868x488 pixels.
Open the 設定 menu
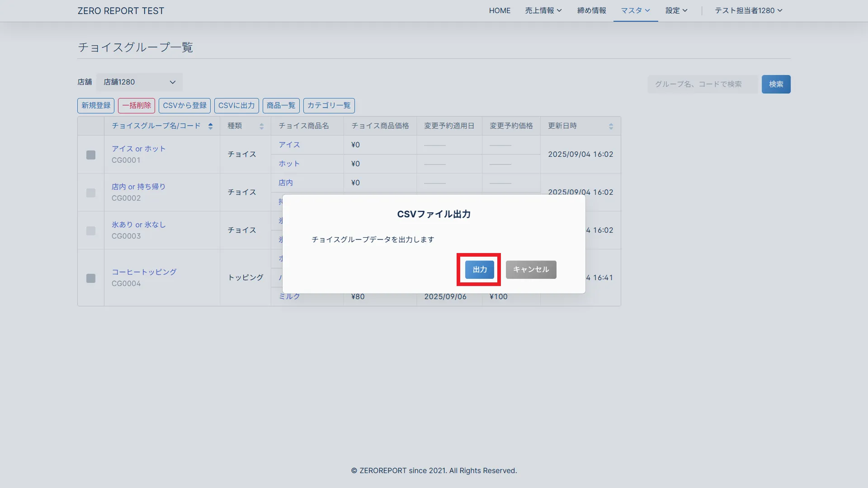[x=676, y=10]
